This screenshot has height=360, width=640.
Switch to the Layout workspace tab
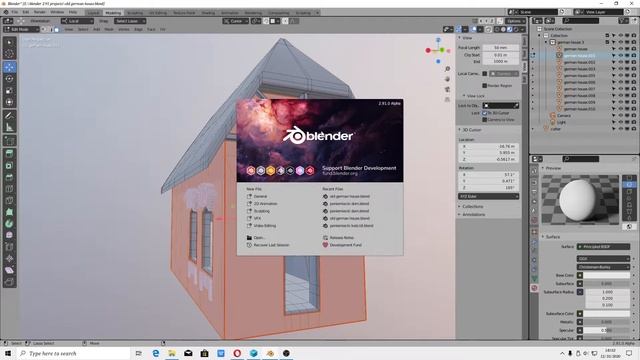pyautogui.click(x=93, y=13)
